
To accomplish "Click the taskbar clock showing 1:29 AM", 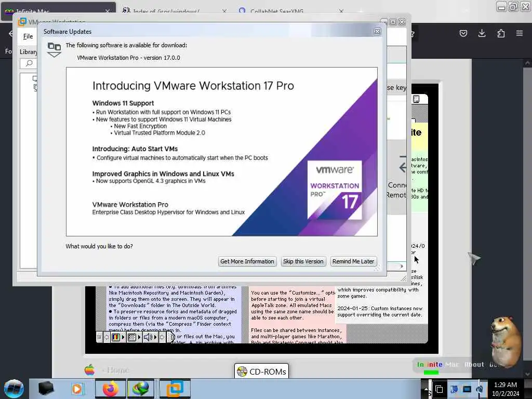I will click(x=506, y=389).
